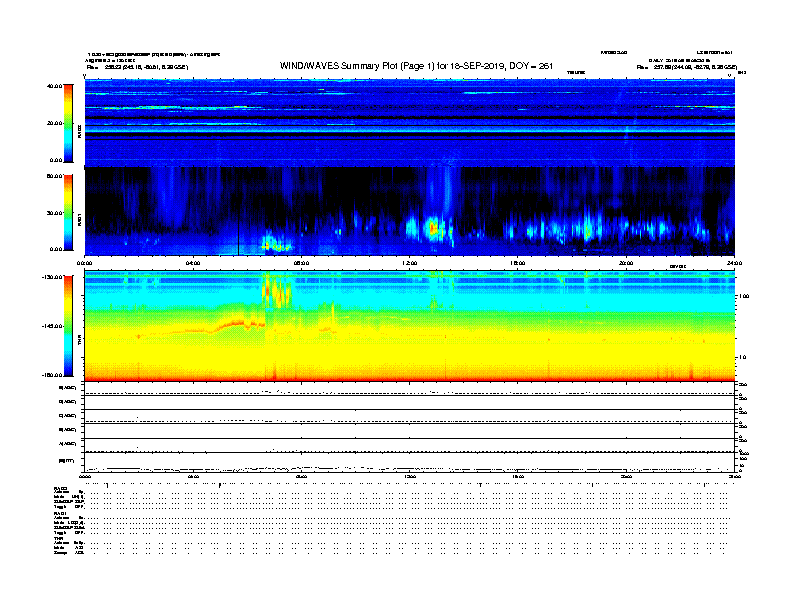Click the RAD2 color scale bar
The width and height of the screenshot is (792, 612).
click(x=68, y=123)
